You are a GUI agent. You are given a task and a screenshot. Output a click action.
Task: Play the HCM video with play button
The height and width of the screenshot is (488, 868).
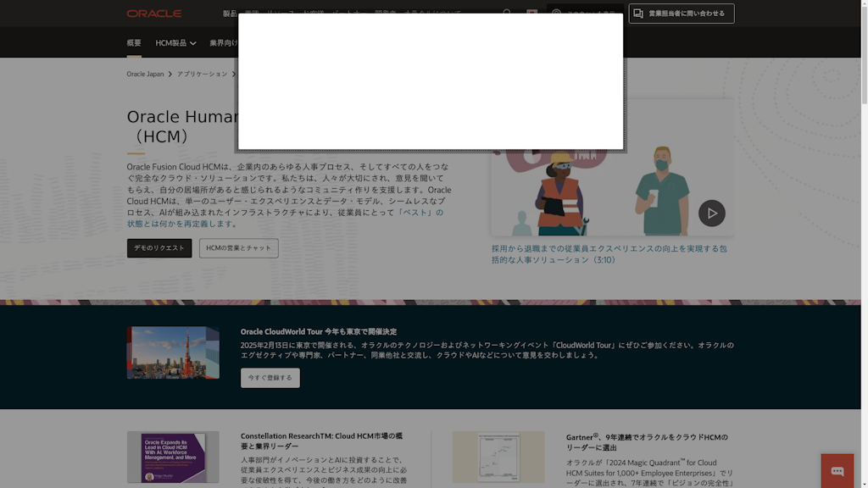711,213
